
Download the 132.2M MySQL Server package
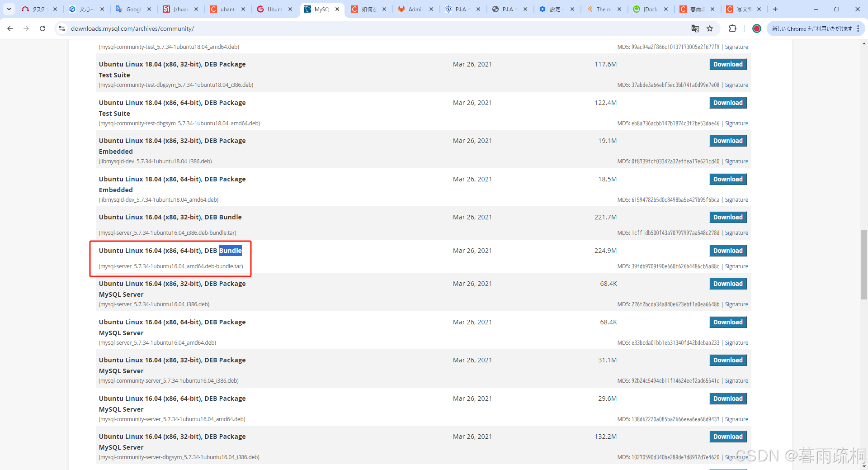[x=728, y=437]
